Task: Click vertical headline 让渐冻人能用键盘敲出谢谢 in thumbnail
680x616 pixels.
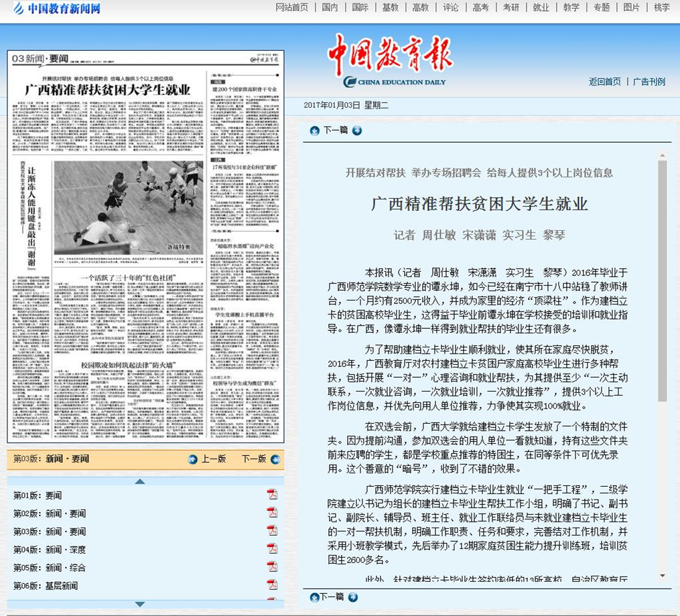Action: pyautogui.click(x=31, y=218)
